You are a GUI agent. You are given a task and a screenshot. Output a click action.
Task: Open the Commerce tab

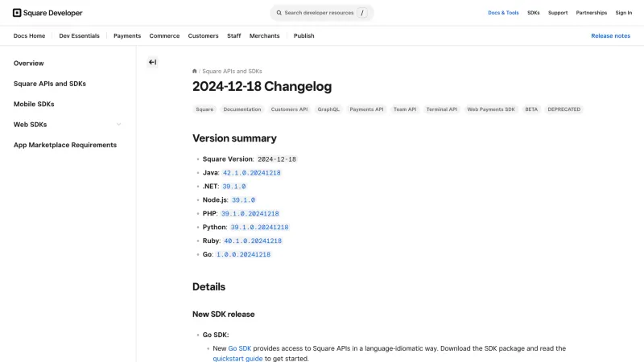(x=164, y=35)
